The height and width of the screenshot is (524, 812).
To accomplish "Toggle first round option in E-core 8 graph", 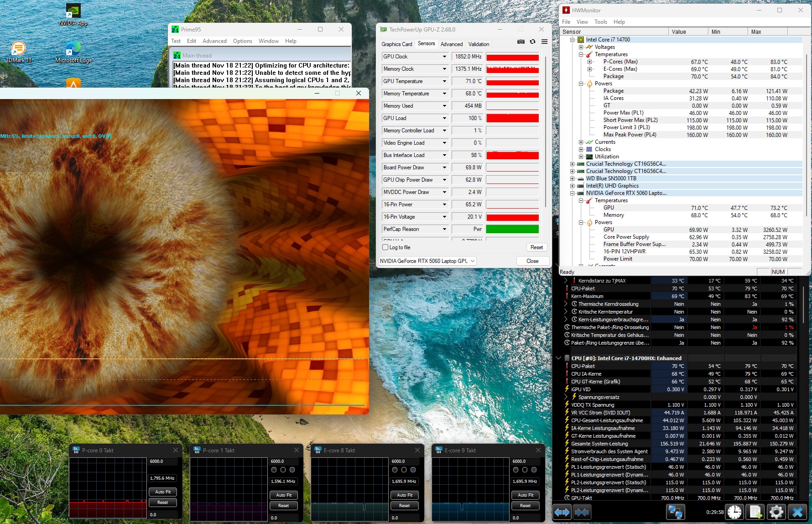I will 395,470.
